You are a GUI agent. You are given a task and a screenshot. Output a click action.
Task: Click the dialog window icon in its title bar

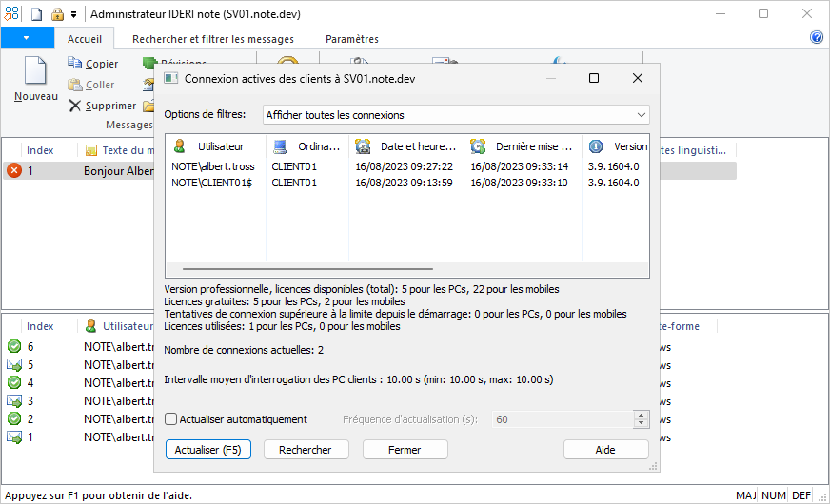pos(171,78)
